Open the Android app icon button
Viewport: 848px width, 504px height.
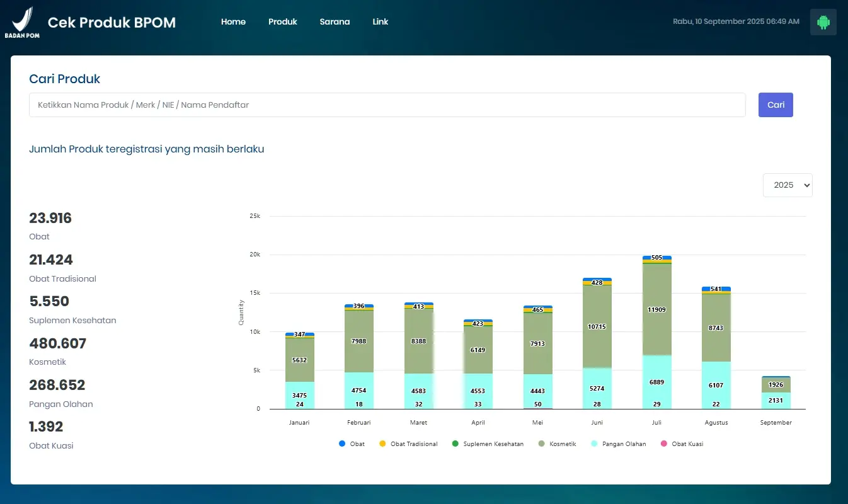(823, 22)
